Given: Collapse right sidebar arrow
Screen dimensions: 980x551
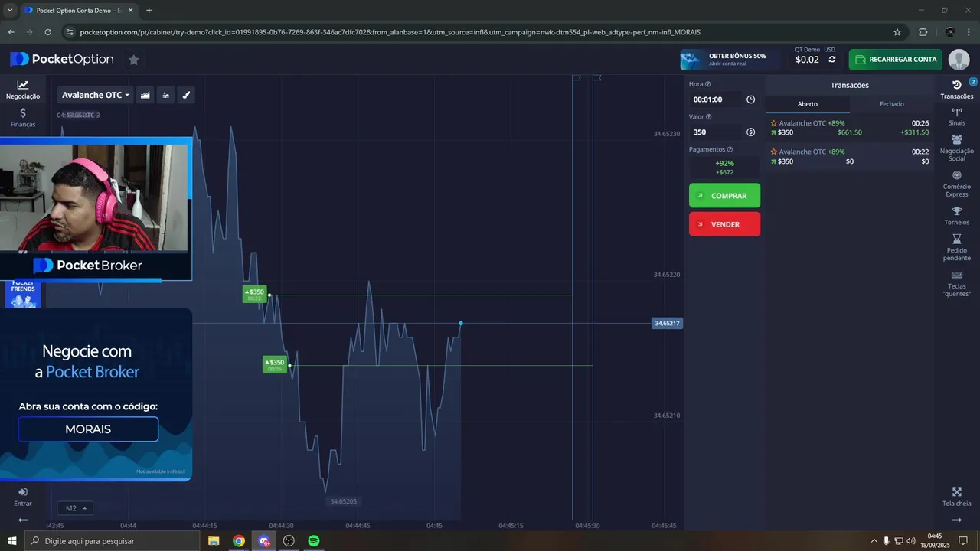Looking at the screenshot, I should [x=957, y=520].
